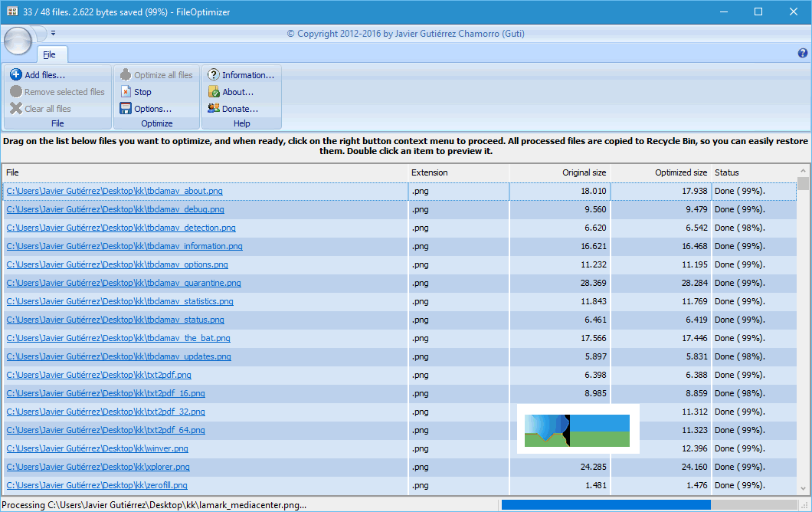Click original size value 24.285
Screen dimensions: 812x512
point(594,467)
